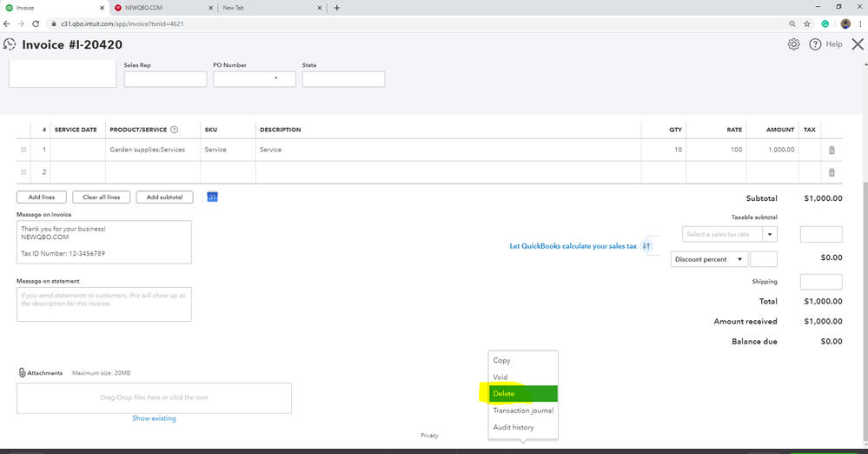This screenshot has height=454, width=868.
Task: Click the Privacy link
Action: coord(429,436)
